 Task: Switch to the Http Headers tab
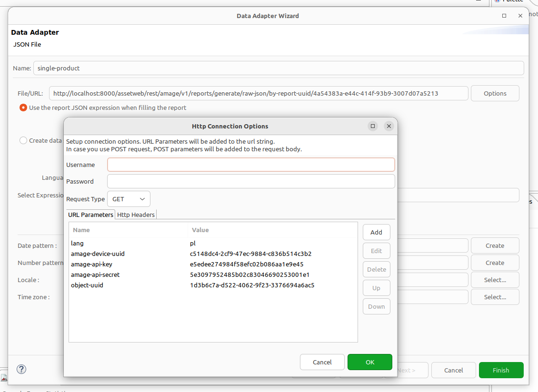(136, 215)
